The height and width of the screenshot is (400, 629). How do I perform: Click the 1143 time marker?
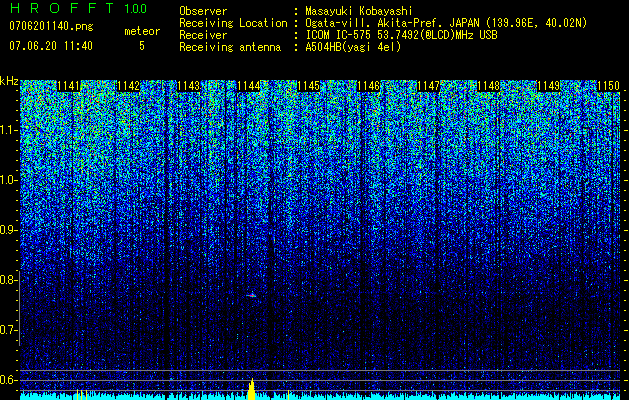[189, 86]
